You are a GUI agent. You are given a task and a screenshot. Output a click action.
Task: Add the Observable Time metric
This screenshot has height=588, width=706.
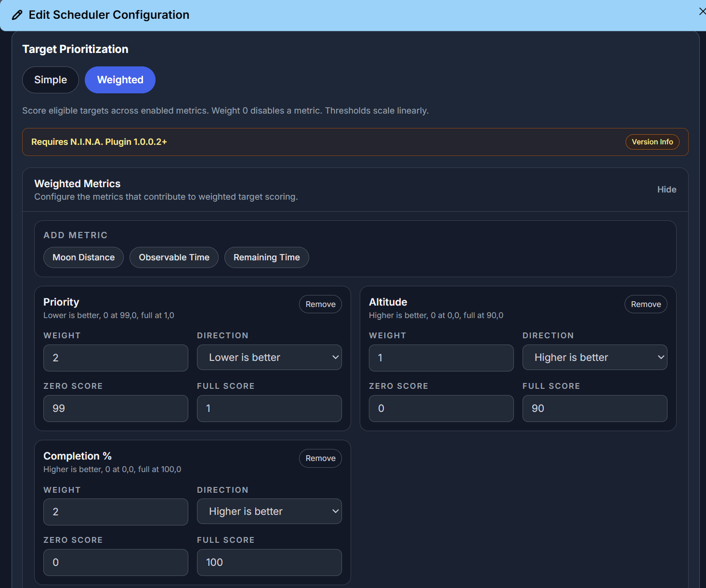coord(174,257)
